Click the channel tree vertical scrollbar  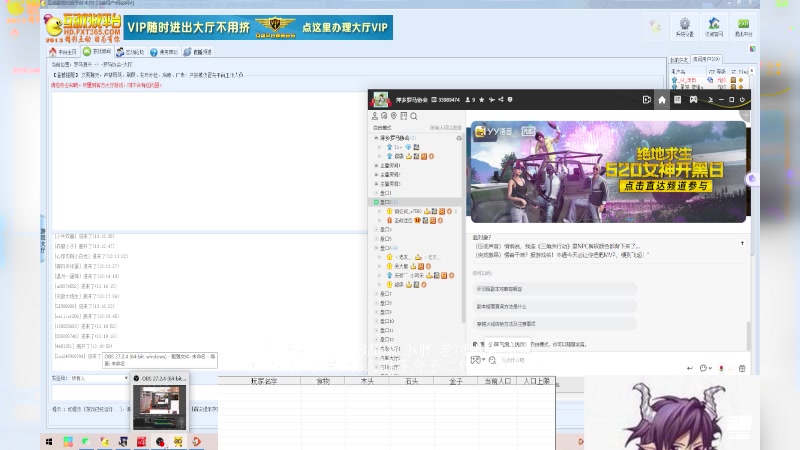463,230
